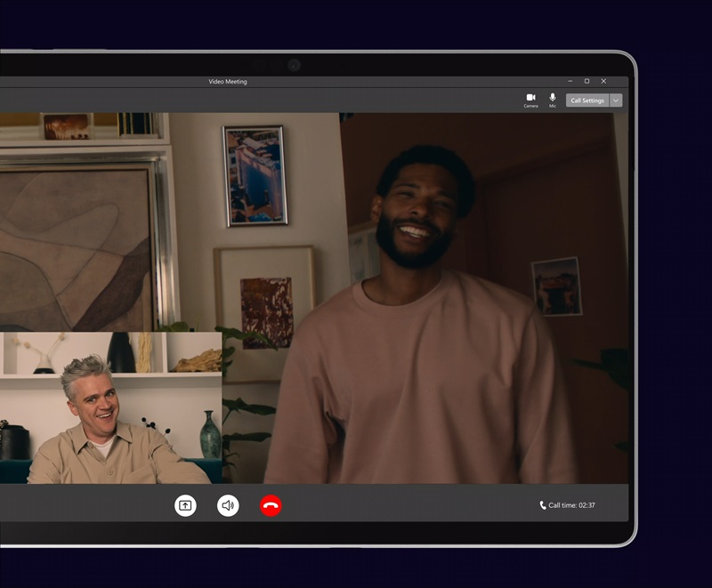Image resolution: width=712 pixels, height=588 pixels.
Task: Close the Video Meeting window
Action: tap(603, 81)
